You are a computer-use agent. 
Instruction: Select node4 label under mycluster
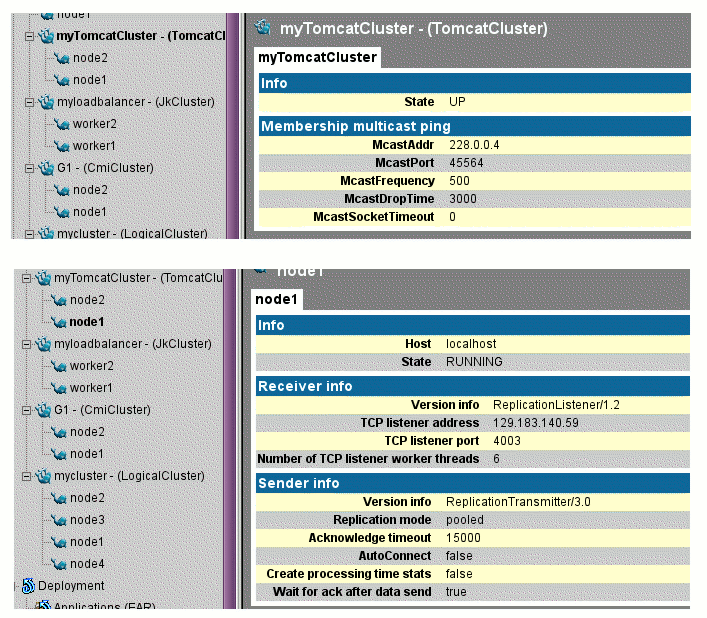pos(87,564)
